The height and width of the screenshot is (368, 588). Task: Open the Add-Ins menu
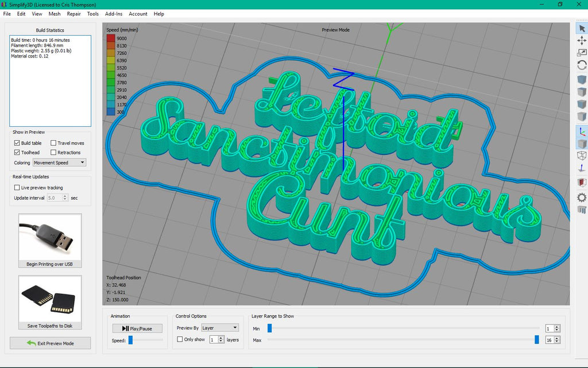pyautogui.click(x=113, y=14)
